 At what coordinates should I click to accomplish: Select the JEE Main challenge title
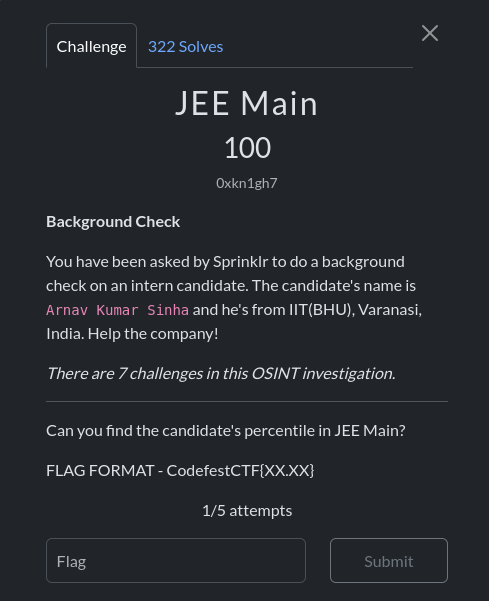247,103
